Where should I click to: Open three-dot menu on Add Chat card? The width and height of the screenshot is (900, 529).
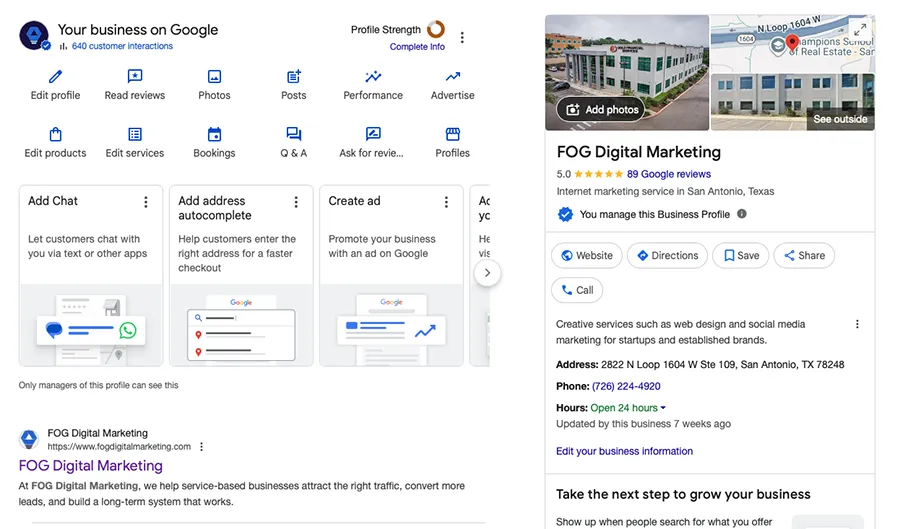pos(146,202)
